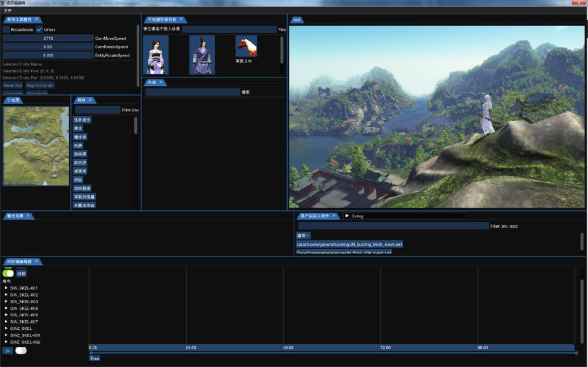Expand the SW_SKEL-004 tree node

click(7, 308)
